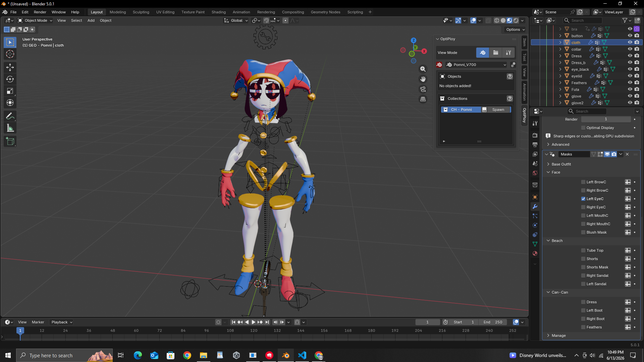The image size is (644, 362).
Task: Select the CH - Pomni collection
Action: [x=461, y=110]
